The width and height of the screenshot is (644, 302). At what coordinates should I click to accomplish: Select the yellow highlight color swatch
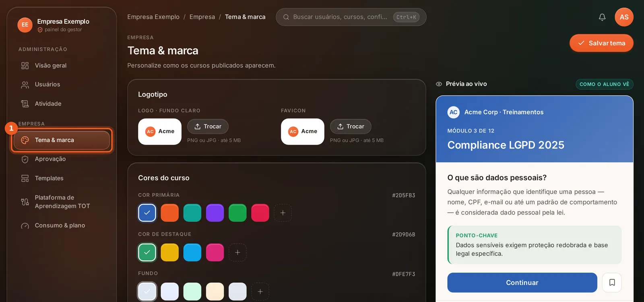[169, 252]
